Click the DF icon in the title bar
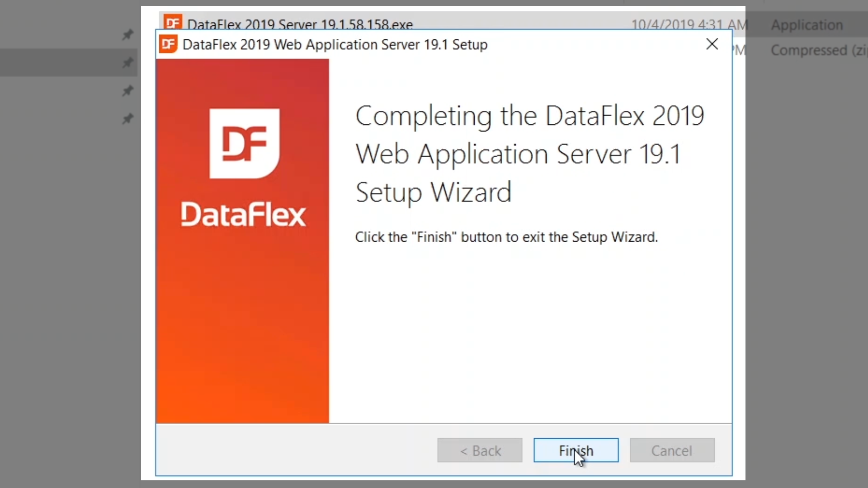The image size is (868, 488). coord(168,44)
